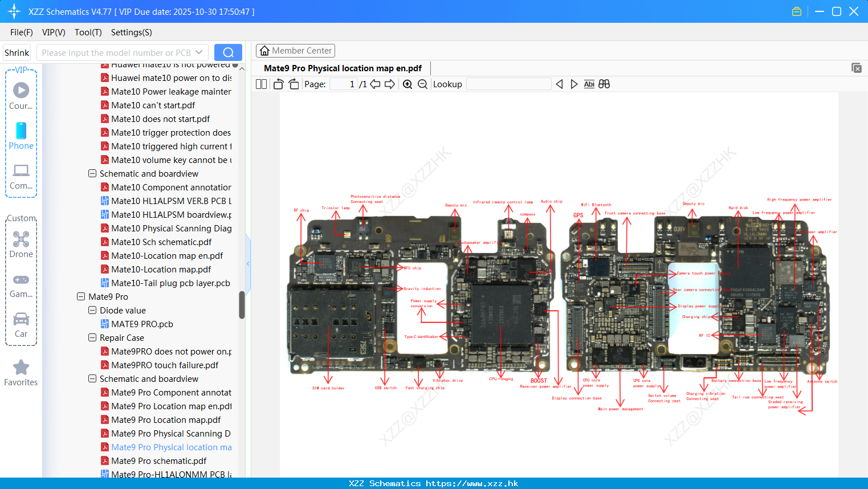
Task: Open Mate9PRO does not power on file
Action: (166, 351)
